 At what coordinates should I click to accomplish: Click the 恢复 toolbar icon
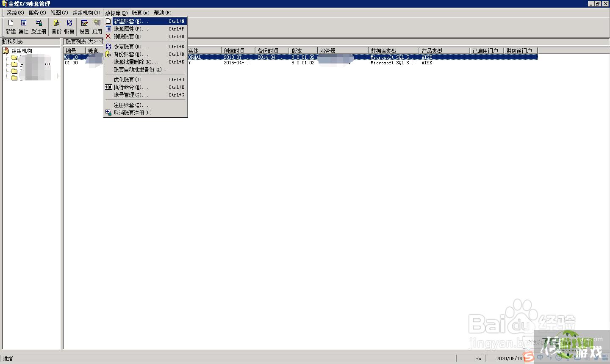pos(69,27)
